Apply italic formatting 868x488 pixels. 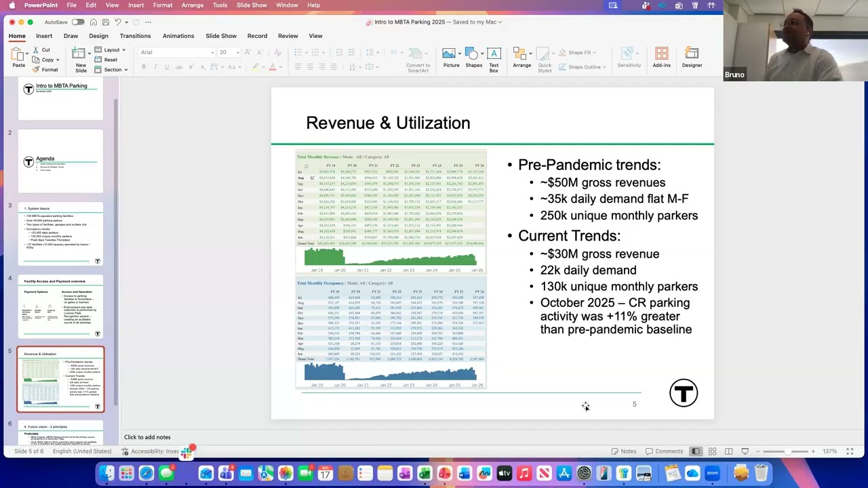[x=155, y=66]
